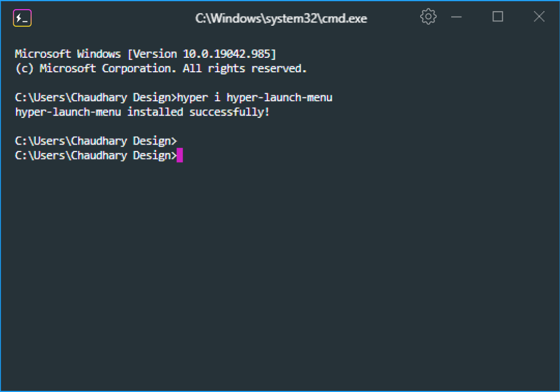The image size is (560, 392).
Task: Open the settings gear icon
Action: 428,17
